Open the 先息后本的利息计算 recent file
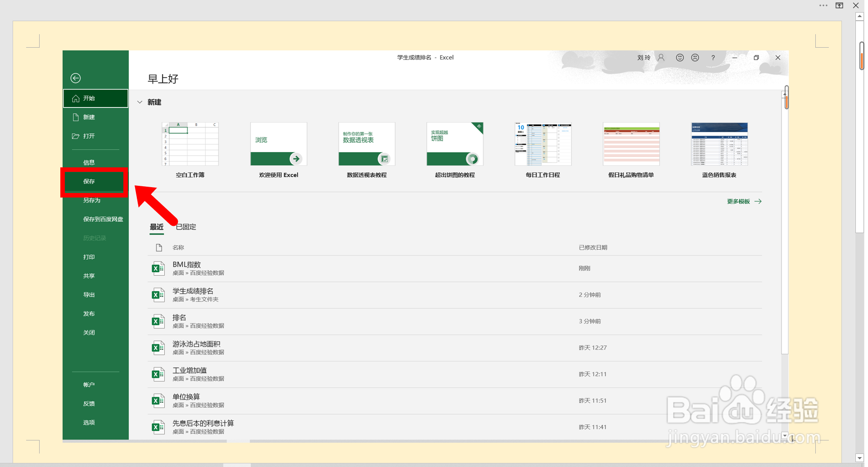Image resolution: width=868 pixels, height=467 pixels. tap(455, 427)
